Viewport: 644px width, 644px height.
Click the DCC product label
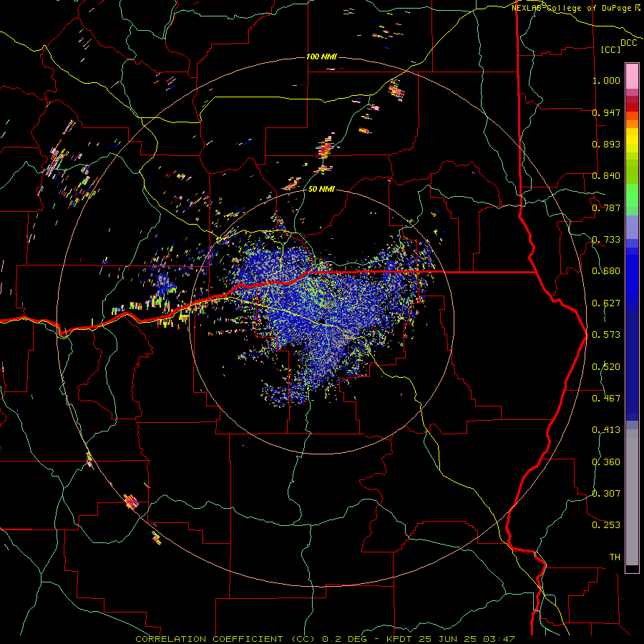[x=629, y=43]
